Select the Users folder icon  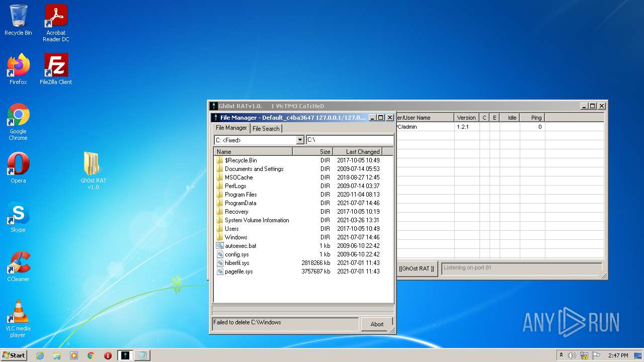click(x=220, y=229)
